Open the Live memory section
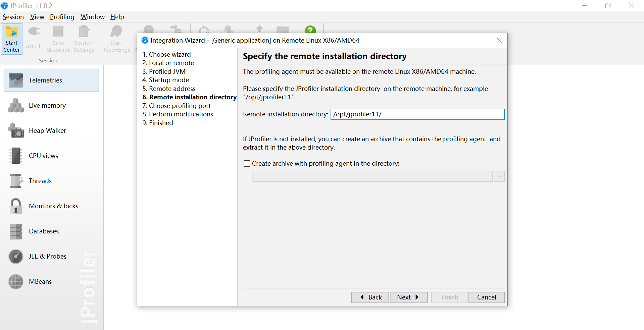The height and width of the screenshot is (330, 644). coord(51,105)
